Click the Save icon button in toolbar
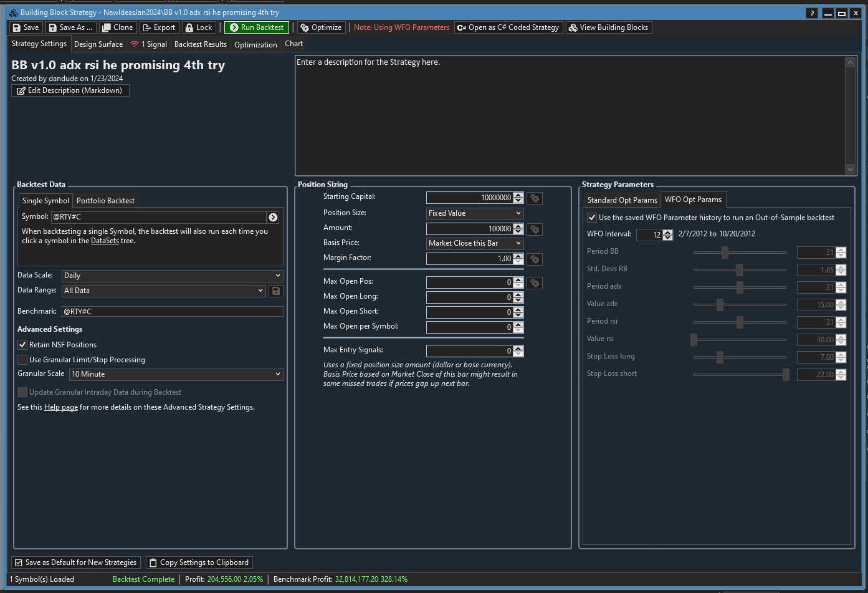This screenshot has height=593, width=868. pyautogui.click(x=26, y=27)
